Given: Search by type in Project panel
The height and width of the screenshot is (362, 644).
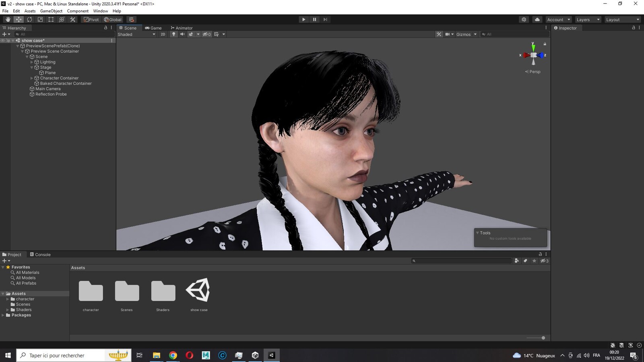Looking at the screenshot, I should click(x=517, y=261).
